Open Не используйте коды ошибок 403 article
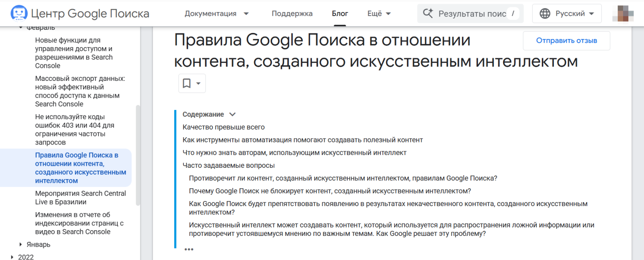Screen dimensions: 644x260 [x=74, y=129]
